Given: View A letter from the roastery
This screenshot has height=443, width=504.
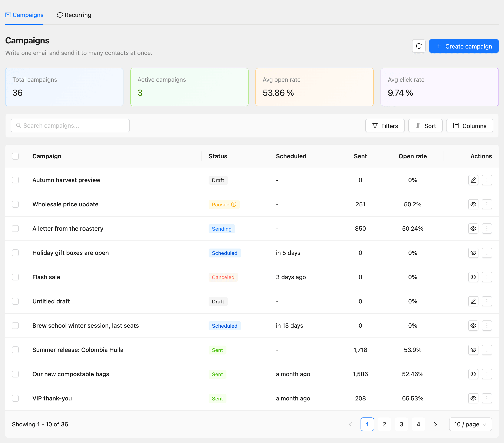Looking at the screenshot, I should 473,229.
